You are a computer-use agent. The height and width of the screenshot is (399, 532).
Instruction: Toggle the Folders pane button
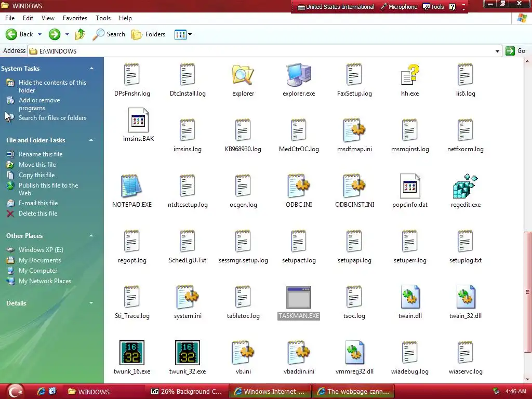(148, 34)
